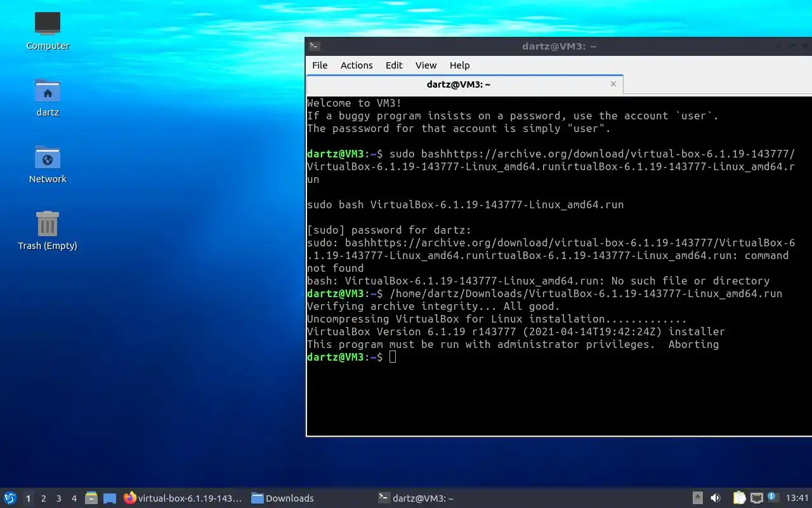Open the Lubuntu start menu bird icon
Image resolution: width=812 pixels, height=508 pixels.
tap(10, 498)
